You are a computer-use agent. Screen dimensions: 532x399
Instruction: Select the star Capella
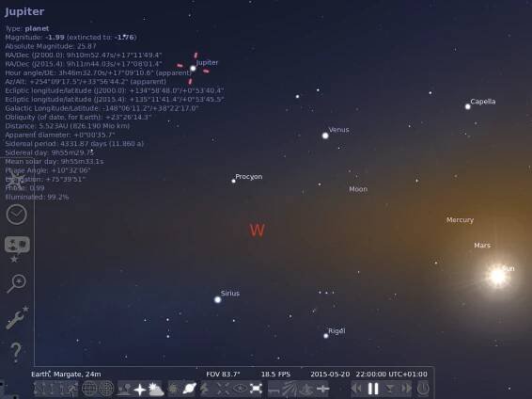(x=467, y=106)
